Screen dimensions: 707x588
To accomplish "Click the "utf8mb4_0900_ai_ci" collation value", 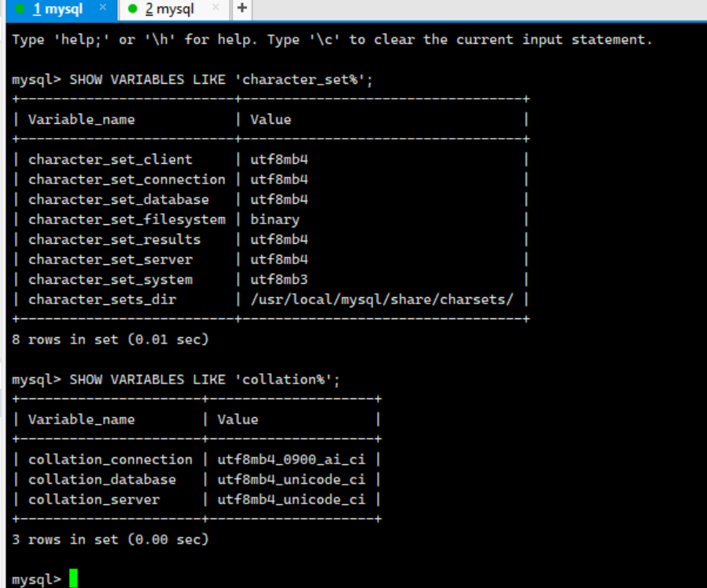I will (291, 459).
